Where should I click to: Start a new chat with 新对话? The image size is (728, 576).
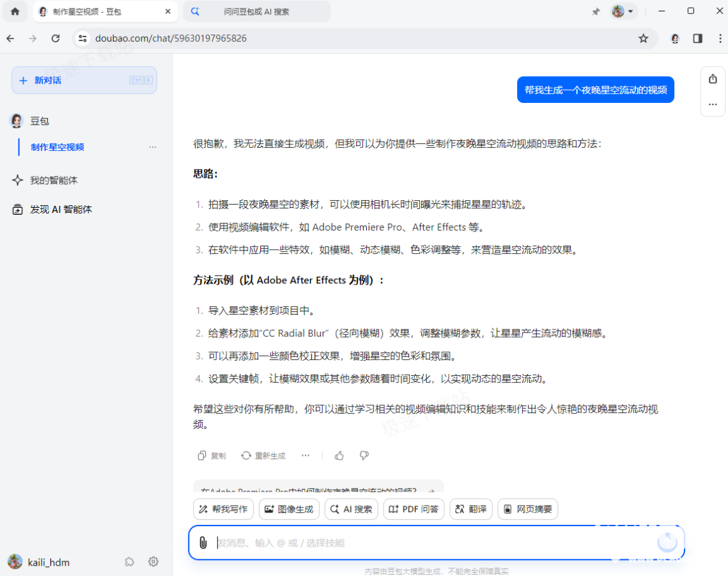coord(84,81)
